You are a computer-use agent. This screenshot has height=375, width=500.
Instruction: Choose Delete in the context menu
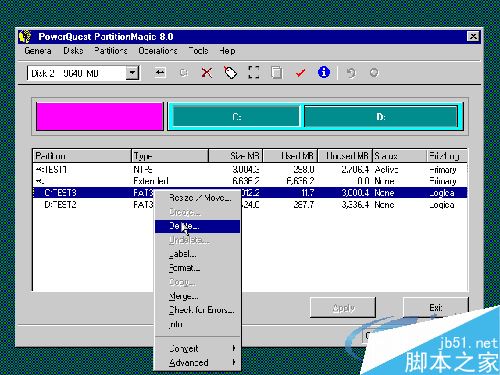[197, 226]
